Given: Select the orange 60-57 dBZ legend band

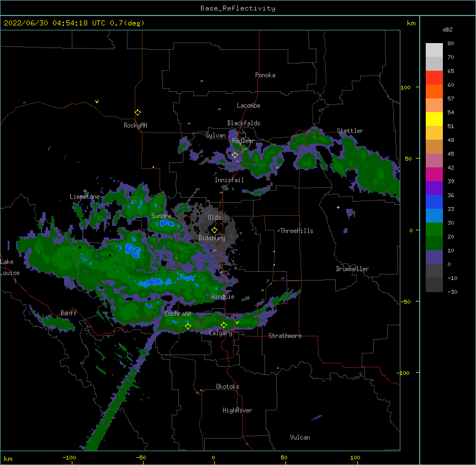Looking at the screenshot, I should (434, 91).
